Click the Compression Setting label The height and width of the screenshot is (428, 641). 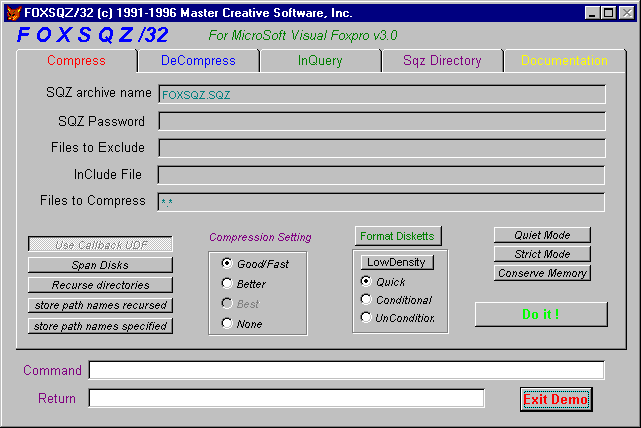click(260, 237)
